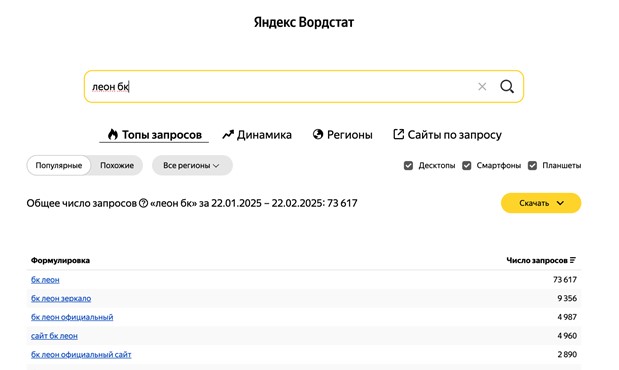This screenshot has height=370, width=619.
Task: Click the 4 960 request count
Action: click(567, 336)
